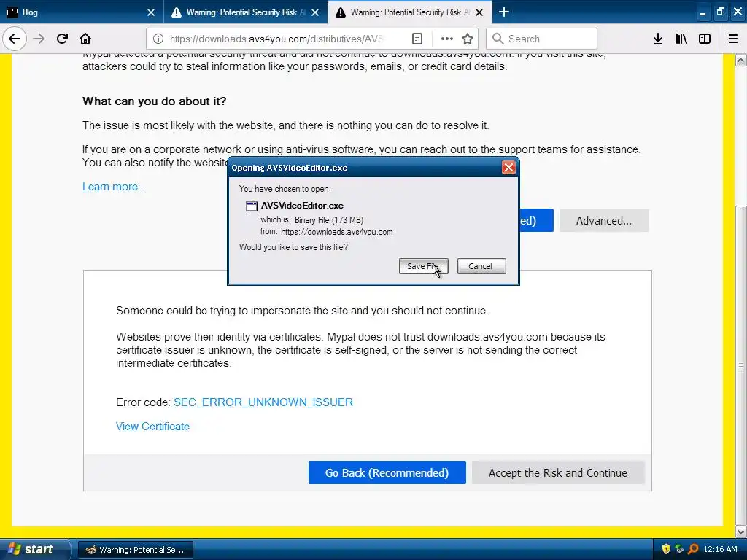Click the page scrollbar up arrow
747x560 pixels.
point(741,61)
